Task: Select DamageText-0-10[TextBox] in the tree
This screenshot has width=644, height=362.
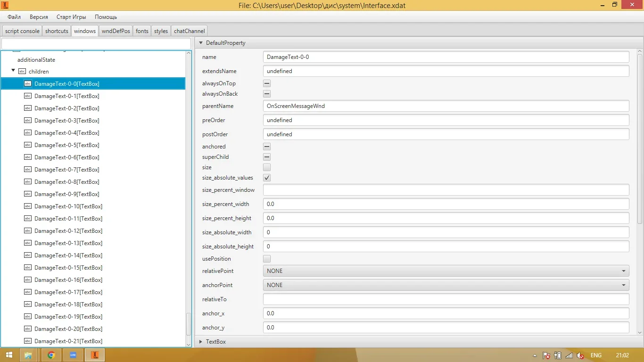Action: (68, 206)
